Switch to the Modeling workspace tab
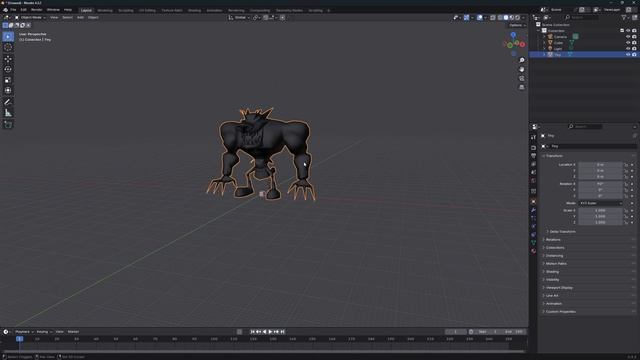This screenshot has height=360, width=640. click(x=105, y=10)
